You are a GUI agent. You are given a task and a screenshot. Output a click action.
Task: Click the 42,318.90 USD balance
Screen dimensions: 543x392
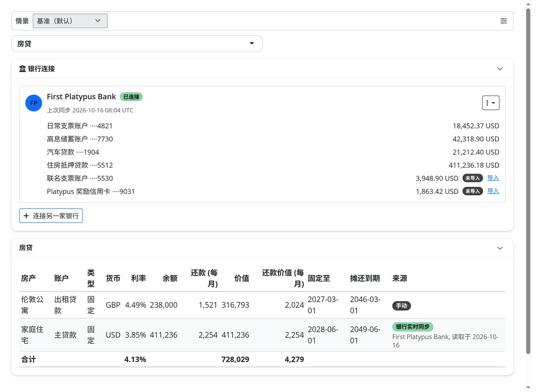(476, 139)
